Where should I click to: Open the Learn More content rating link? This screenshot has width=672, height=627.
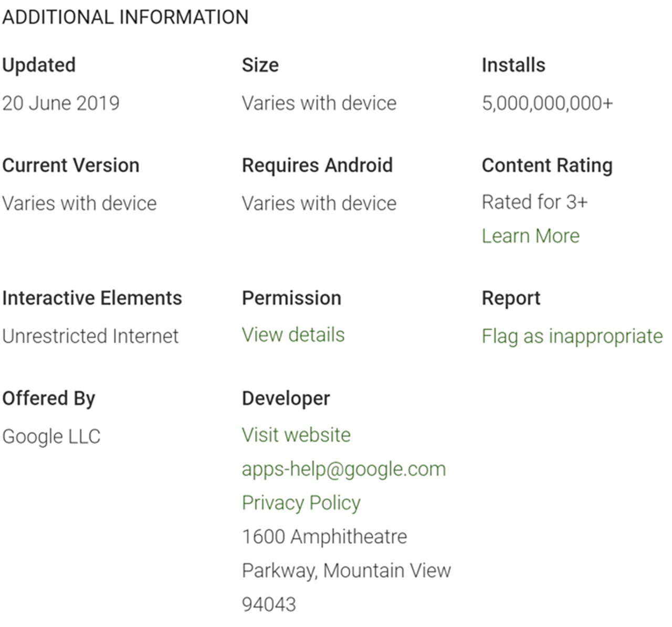point(530,236)
